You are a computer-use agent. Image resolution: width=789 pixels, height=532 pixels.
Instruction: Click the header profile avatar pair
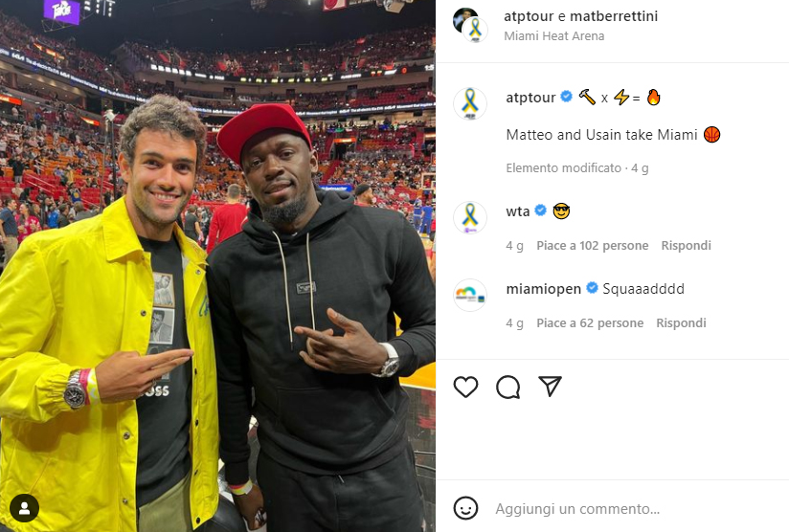pyautogui.click(x=470, y=25)
